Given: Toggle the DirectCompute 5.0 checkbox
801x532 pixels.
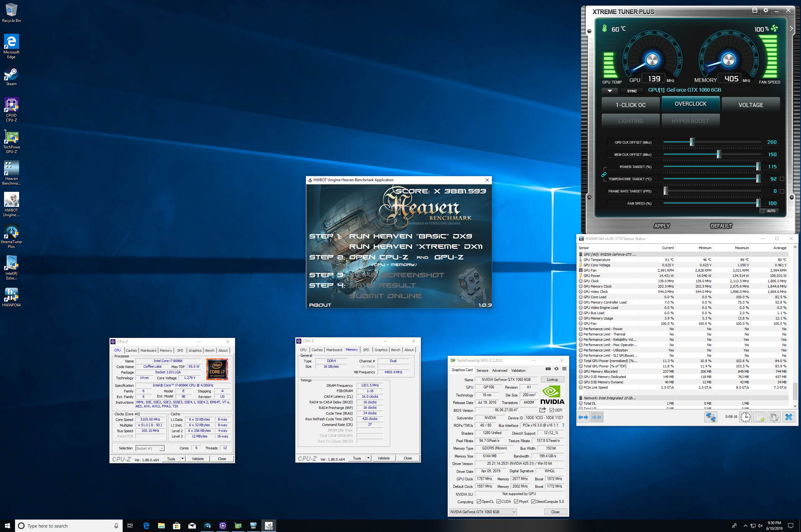Looking at the screenshot, I should coord(533,502).
